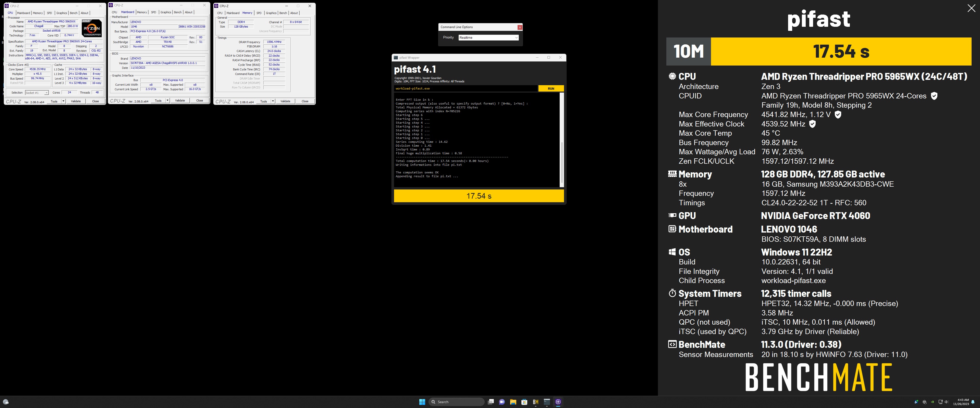Launch the chat app from taskbar
This screenshot has height=408, width=980.
[x=502, y=402]
